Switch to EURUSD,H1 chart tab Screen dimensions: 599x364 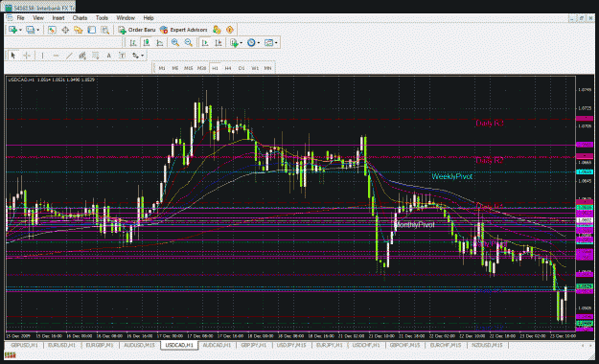click(61, 345)
